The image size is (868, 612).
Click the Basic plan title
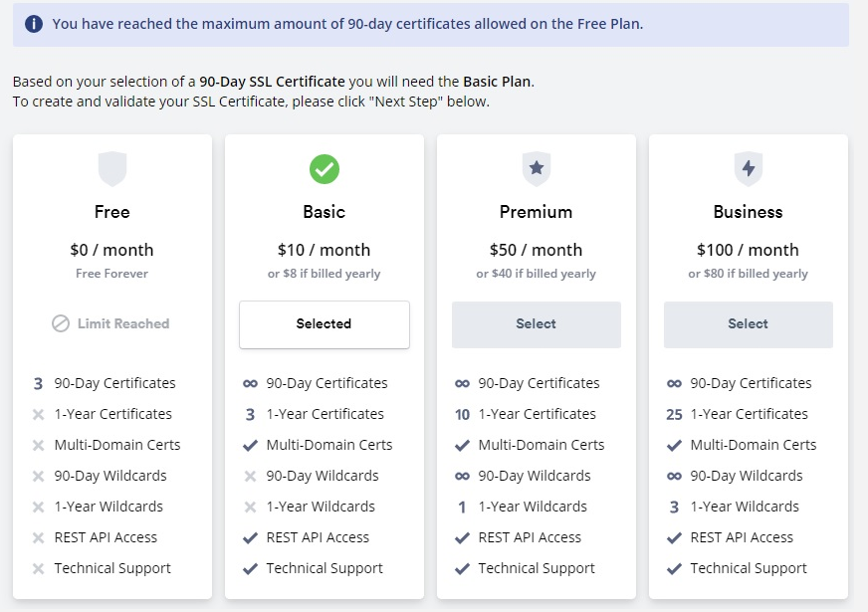tap(324, 212)
